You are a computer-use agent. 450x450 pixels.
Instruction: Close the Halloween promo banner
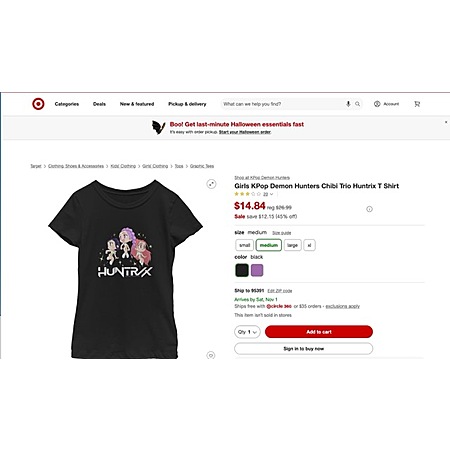(446, 122)
